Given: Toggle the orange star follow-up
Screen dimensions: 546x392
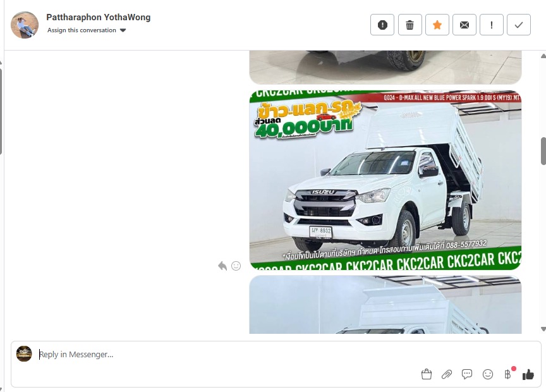Looking at the screenshot, I should coord(437,25).
